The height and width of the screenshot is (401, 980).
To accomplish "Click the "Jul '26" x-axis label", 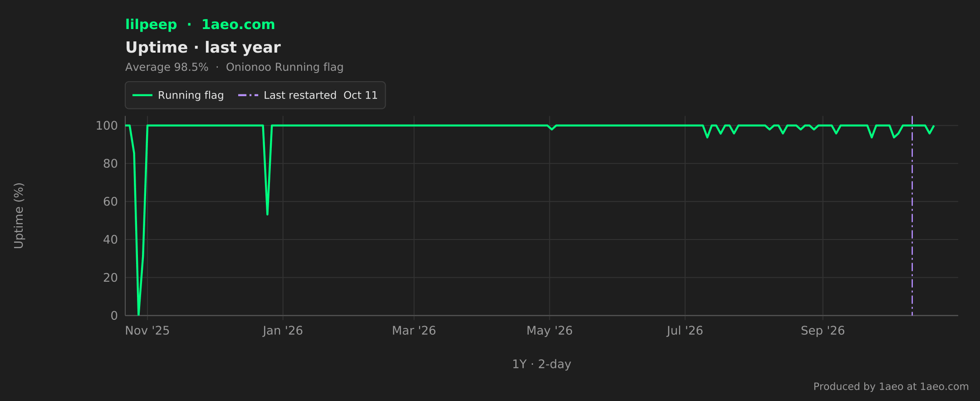I will point(685,331).
